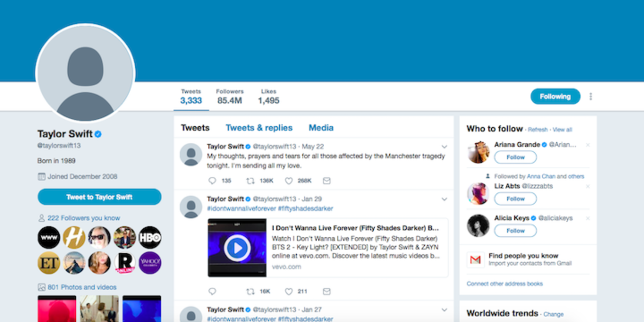Screen dimensions: 644x322
Task: Toggle the Following button
Action: click(555, 97)
